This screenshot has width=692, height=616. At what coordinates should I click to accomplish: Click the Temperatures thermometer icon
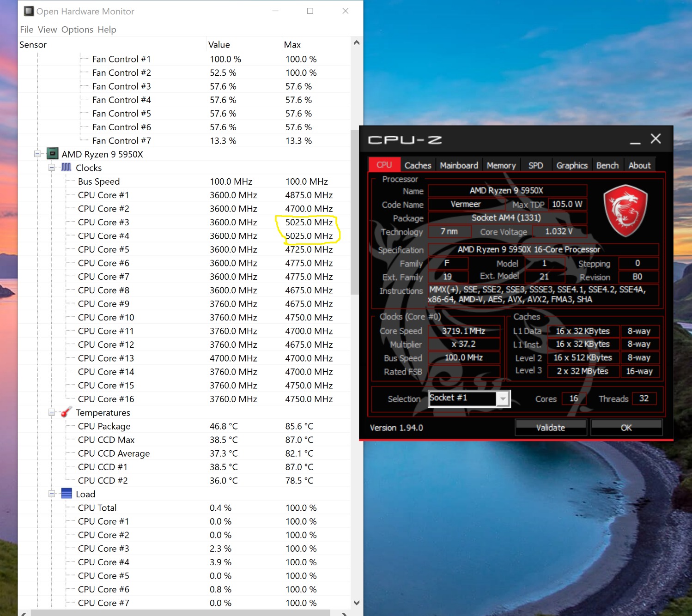tap(67, 412)
